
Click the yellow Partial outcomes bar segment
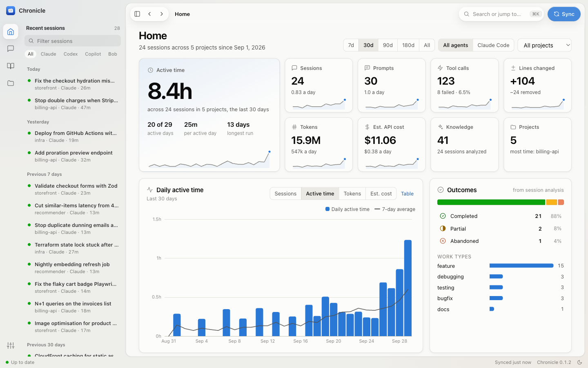pyautogui.click(x=551, y=202)
